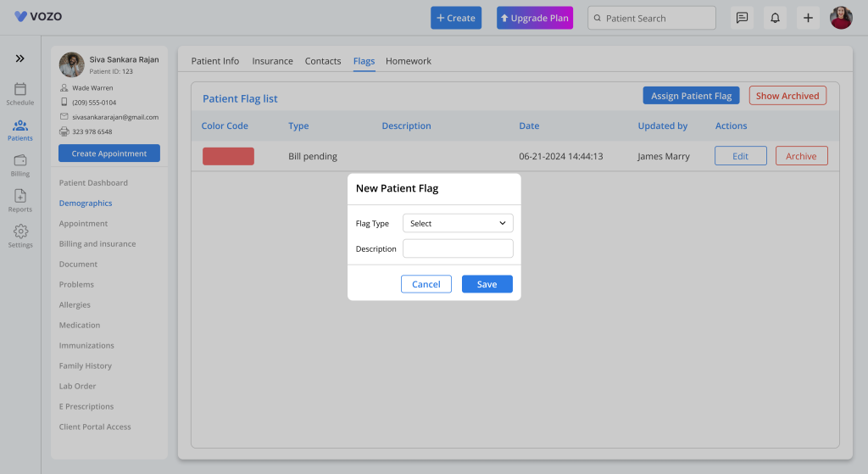Open the notifications bell icon

(775, 19)
